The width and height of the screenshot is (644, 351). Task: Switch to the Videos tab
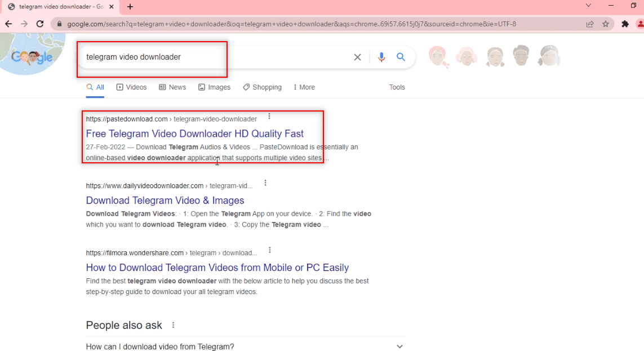(x=131, y=87)
